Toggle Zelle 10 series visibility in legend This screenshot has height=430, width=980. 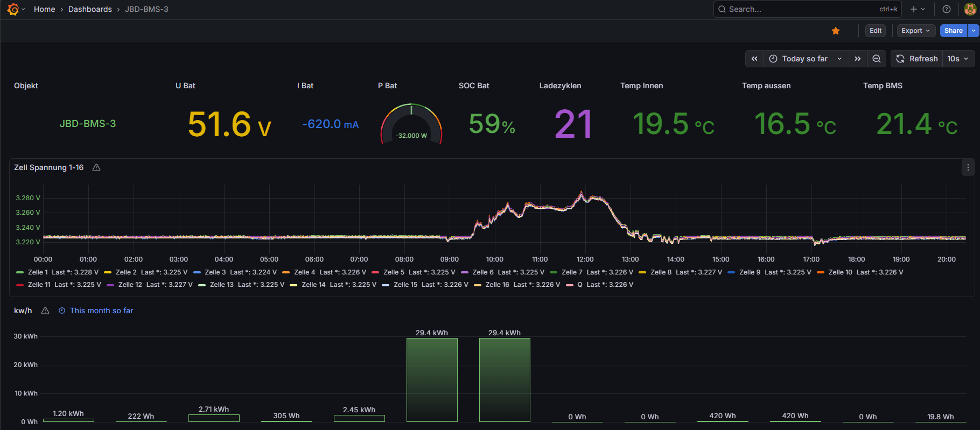coord(841,272)
